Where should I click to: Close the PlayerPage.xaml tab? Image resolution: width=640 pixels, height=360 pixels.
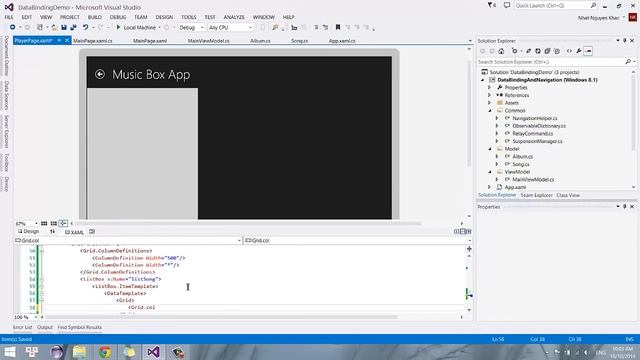click(x=67, y=40)
